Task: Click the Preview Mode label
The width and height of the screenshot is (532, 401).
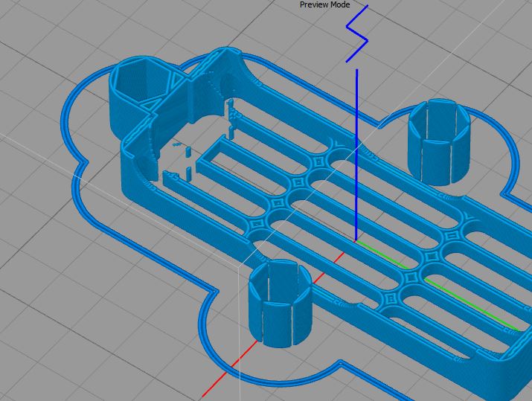Action: click(324, 4)
